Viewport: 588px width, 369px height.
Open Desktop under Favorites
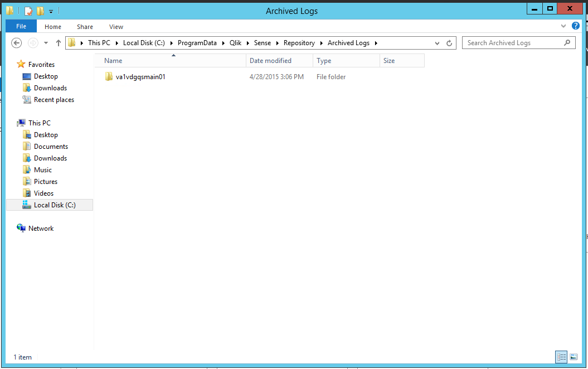46,76
